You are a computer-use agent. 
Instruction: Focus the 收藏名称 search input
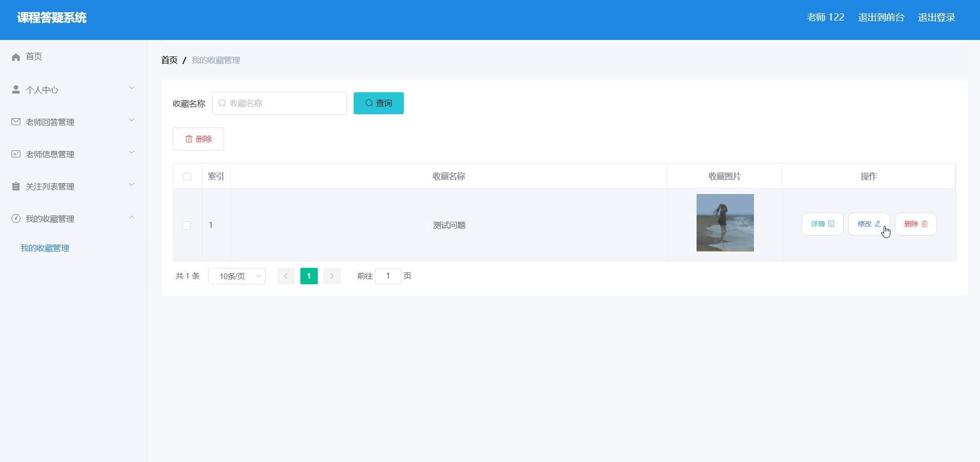279,103
